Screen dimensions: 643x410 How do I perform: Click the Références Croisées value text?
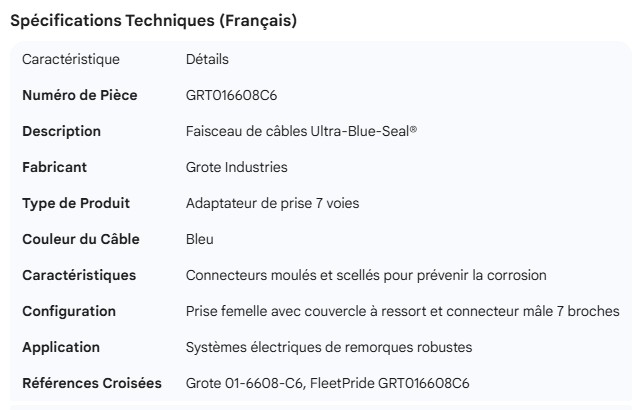(327, 383)
